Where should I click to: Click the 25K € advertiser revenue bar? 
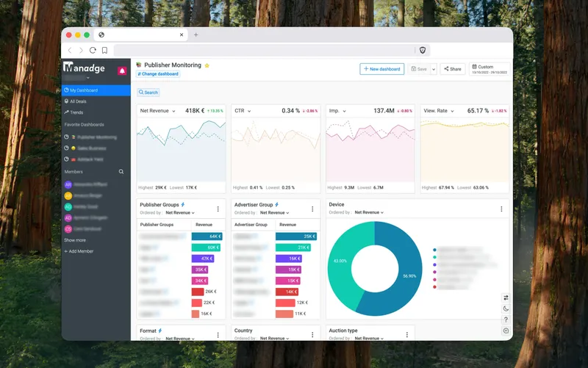point(296,237)
